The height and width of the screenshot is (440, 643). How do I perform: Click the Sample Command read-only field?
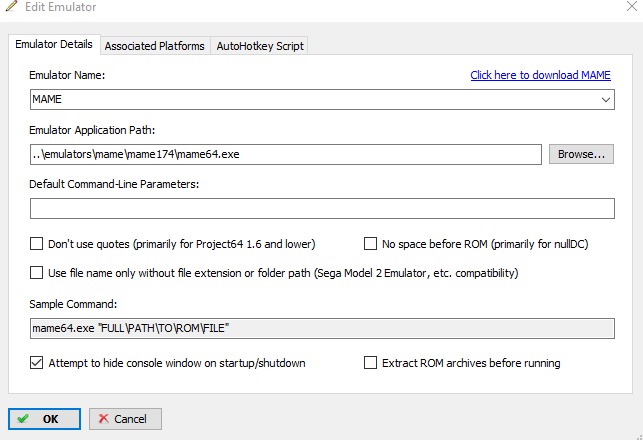(322, 328)
